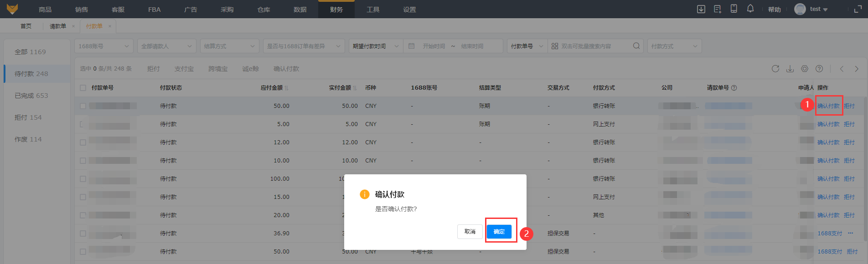
Task: Open the 采购 top menu
Action: point(227,9)
